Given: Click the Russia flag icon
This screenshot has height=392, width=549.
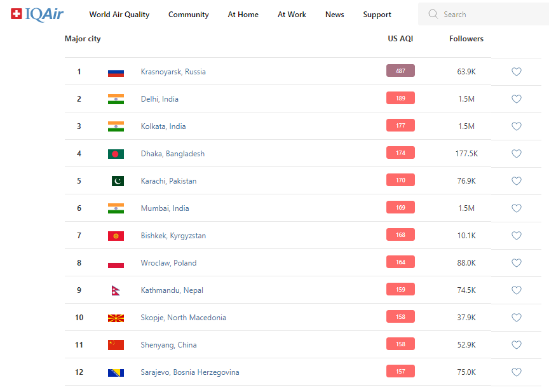Looking at the screenshot, I should pyautogui.click(x=116, y=72).
